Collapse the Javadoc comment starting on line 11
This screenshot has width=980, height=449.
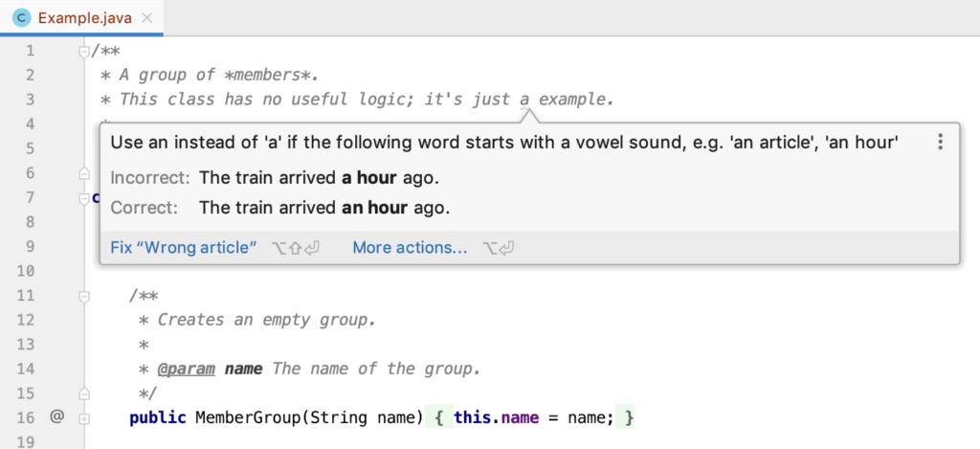(84, 297)
